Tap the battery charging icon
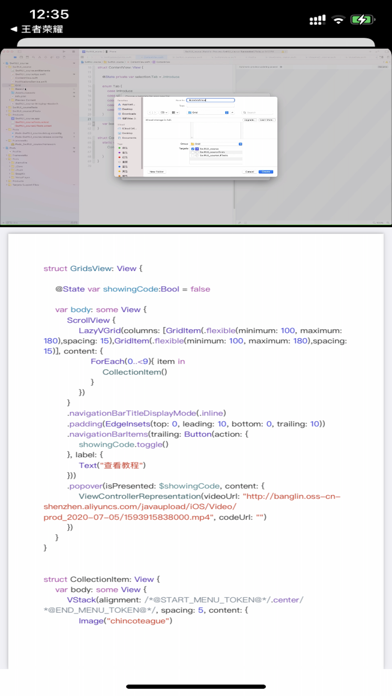 363,20
